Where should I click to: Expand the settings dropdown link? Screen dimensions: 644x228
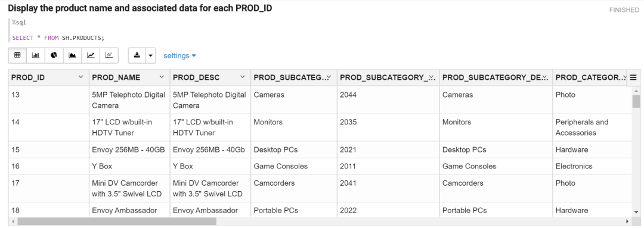click(180, 56)
